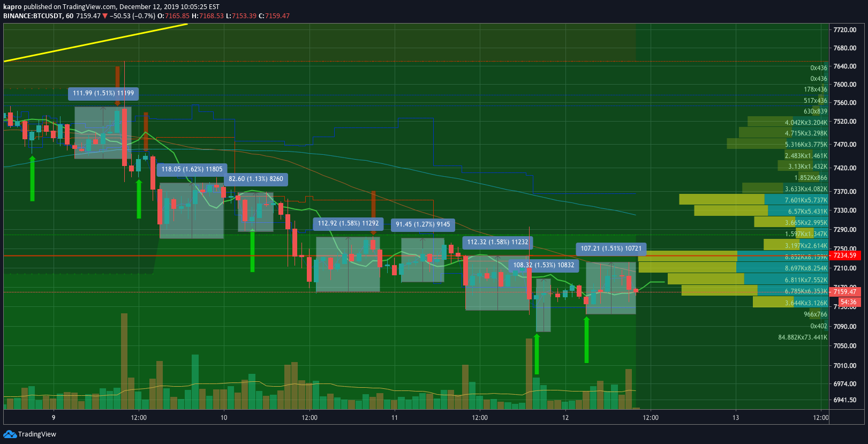
Task: Click the '111.99 (1.51%) 11199' measurement label
Action: click(x=103, y=93)
